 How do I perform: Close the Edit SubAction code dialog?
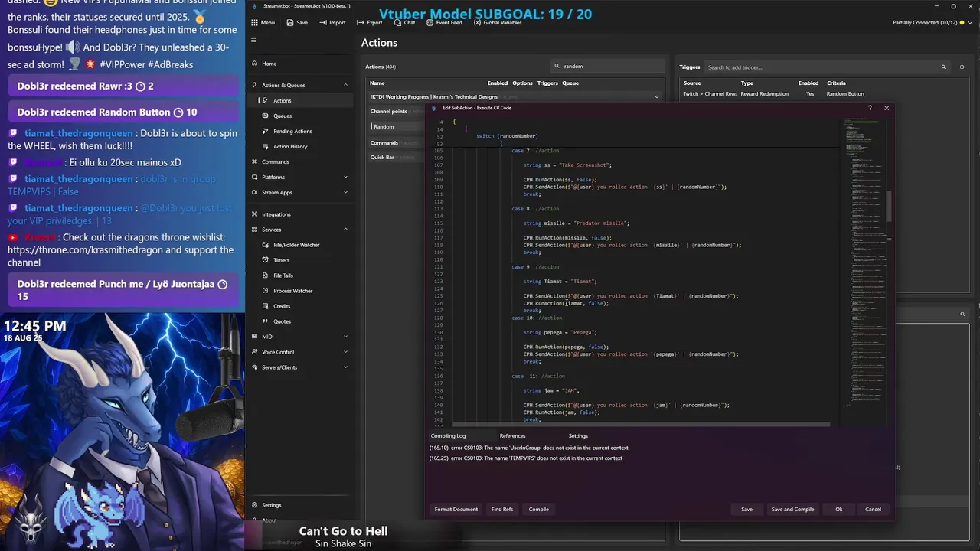tap(887, 108)
